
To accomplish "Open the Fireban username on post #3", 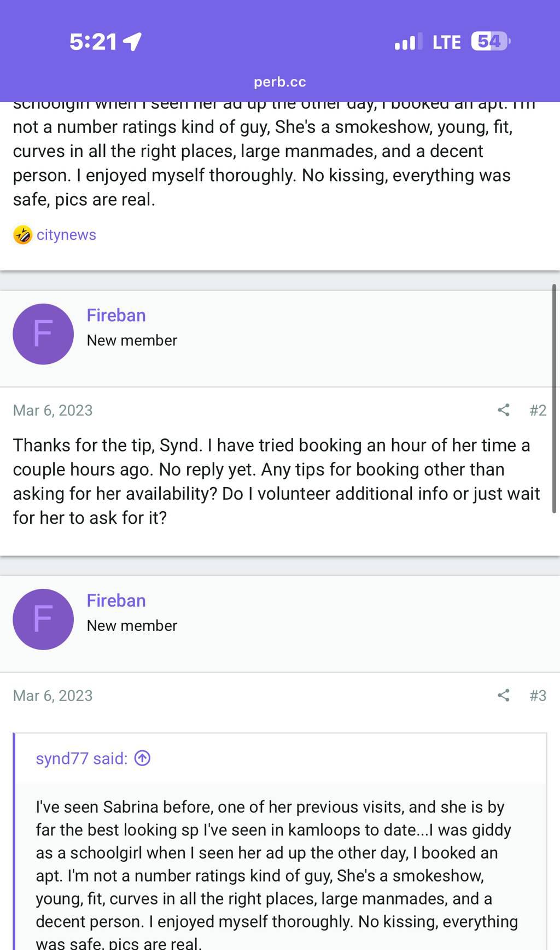I will (116, 600).
